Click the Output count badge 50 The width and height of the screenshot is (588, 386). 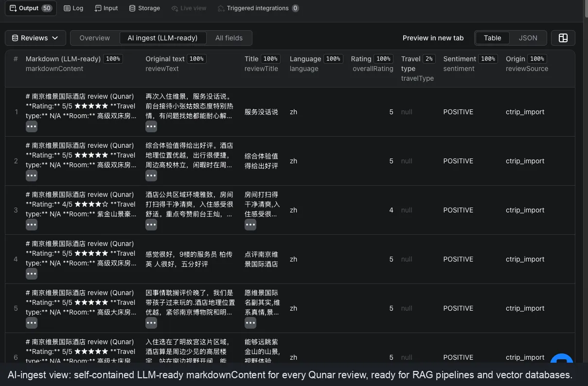47,8
